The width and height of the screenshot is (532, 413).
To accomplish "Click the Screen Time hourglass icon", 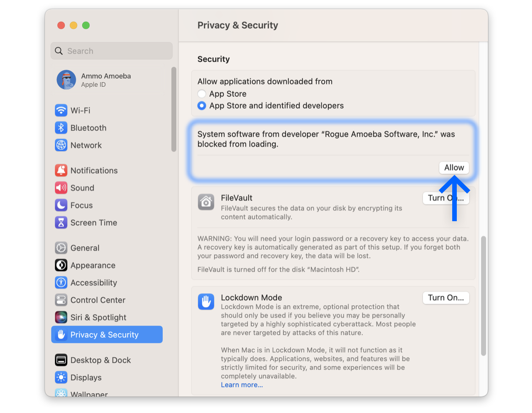I will point(61,223).
